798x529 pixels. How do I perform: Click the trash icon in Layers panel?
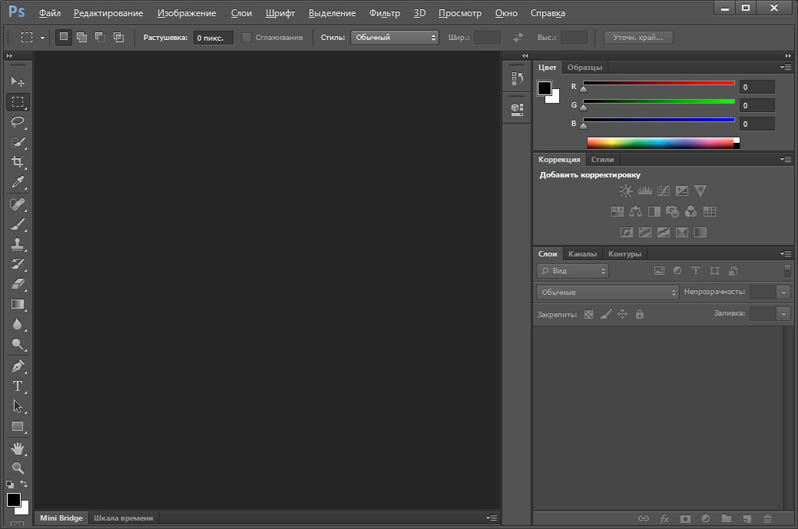(767, 518)
